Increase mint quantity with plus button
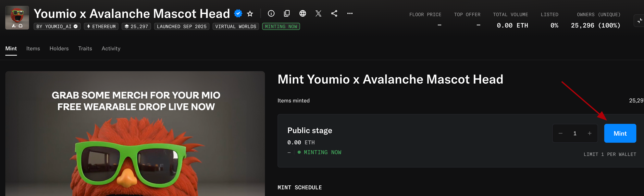 pyautogui.click(x=589, y=133)
